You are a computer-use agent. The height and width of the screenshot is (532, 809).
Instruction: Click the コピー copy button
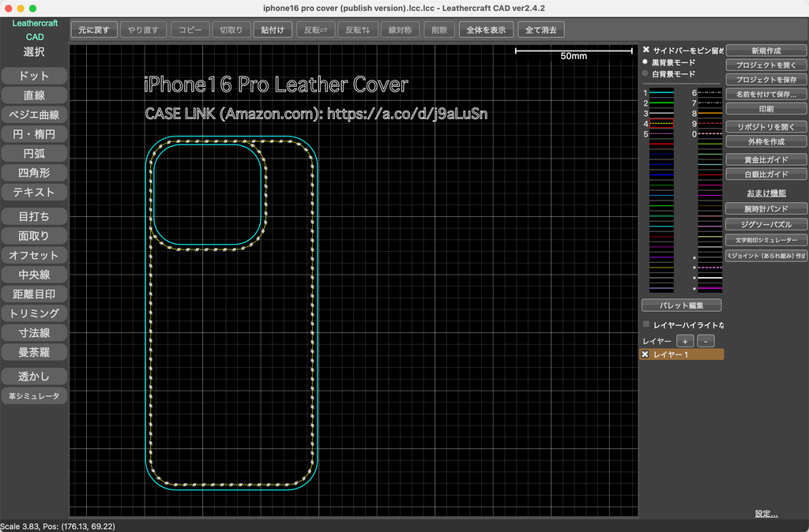pos(190,30)
